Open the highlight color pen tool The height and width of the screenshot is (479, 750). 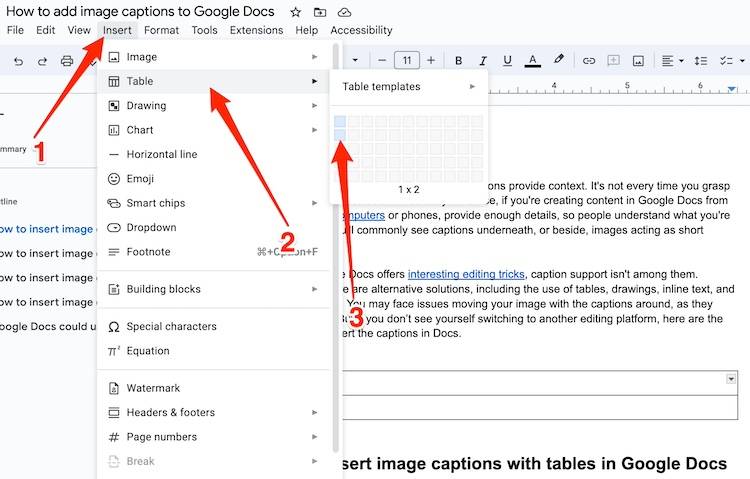tap(559, 61)
